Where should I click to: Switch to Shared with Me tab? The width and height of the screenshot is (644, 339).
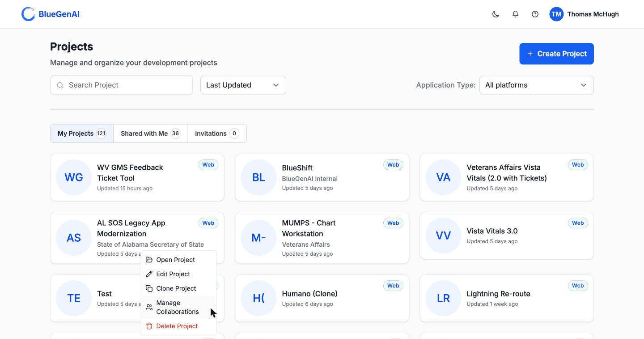(151, 133)
